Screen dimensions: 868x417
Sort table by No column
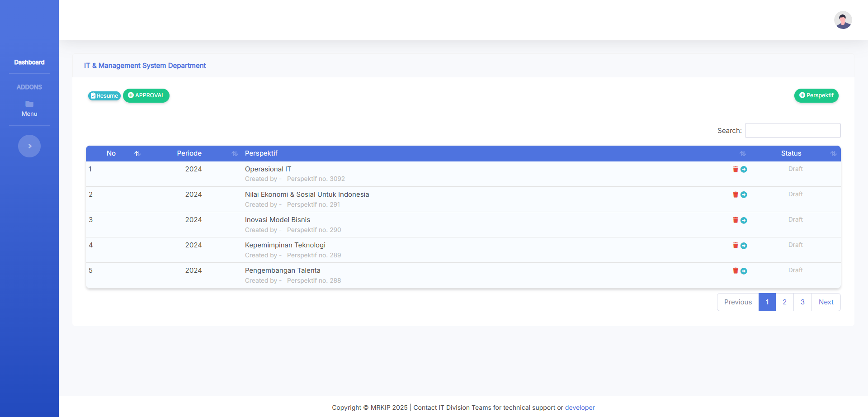pos(111,153)
